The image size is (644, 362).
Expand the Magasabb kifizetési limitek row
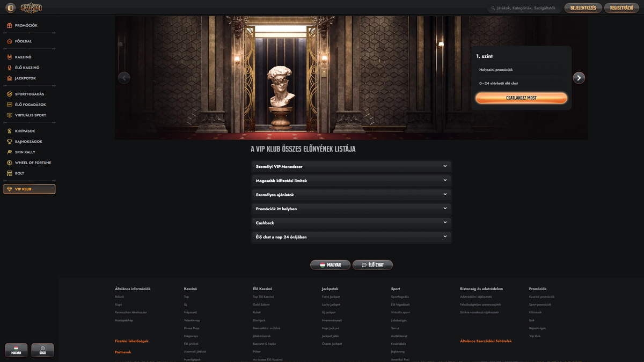pos(351,181)
